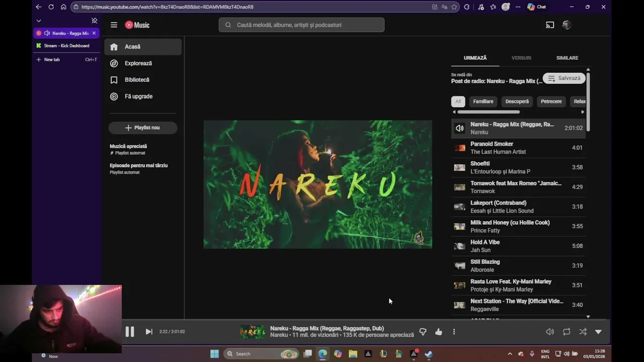This screenshot has width=644, height=362.
Task: Click the player bar Nareku thumbnail
Action: (x=253, y=331)
